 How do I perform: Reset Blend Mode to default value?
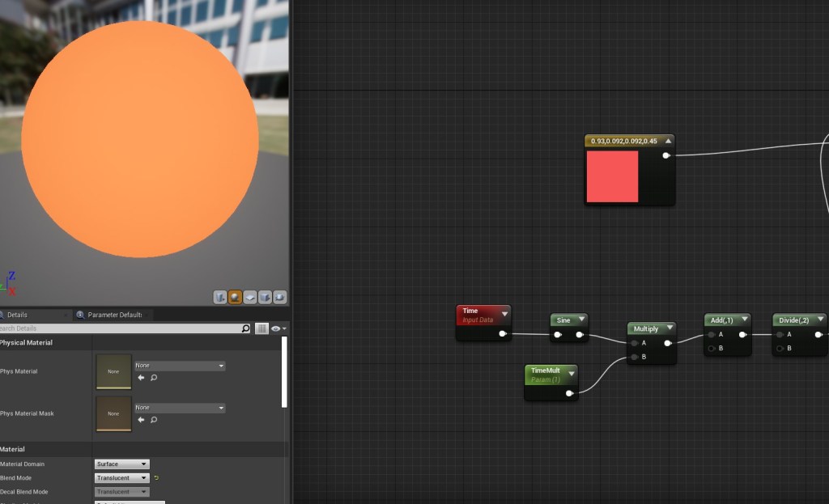coord(156,478)
